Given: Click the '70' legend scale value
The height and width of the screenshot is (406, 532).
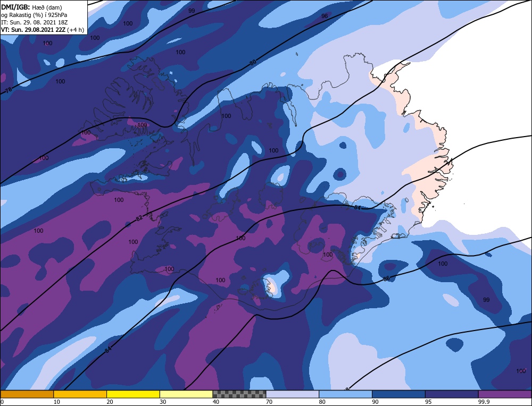Looking at the screenshot, I should (269, 402).
